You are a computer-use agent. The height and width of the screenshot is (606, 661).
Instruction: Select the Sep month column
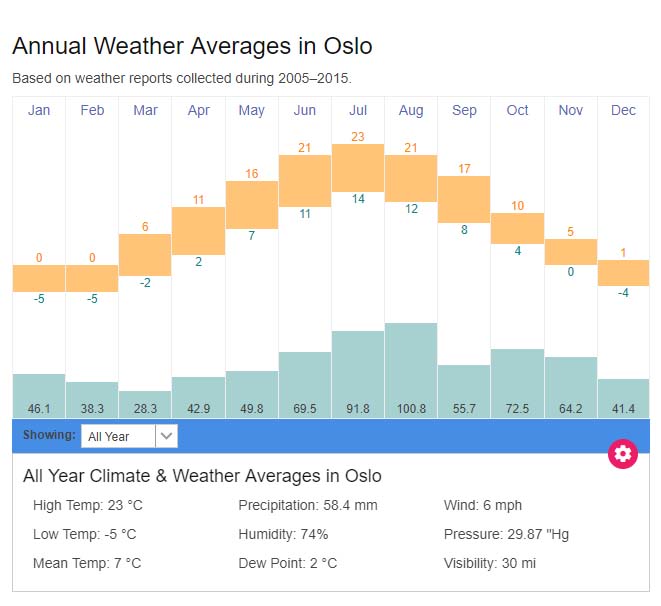[x=464, y=110]
